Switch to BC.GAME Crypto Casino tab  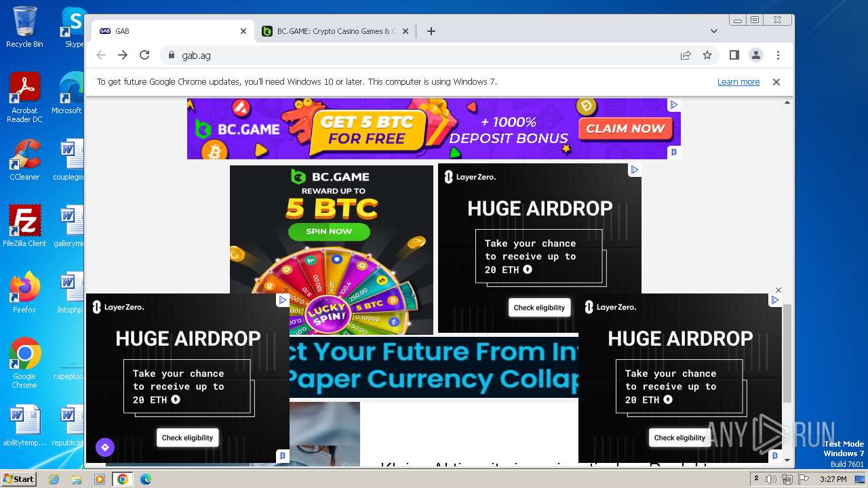[x=336, y=31]
